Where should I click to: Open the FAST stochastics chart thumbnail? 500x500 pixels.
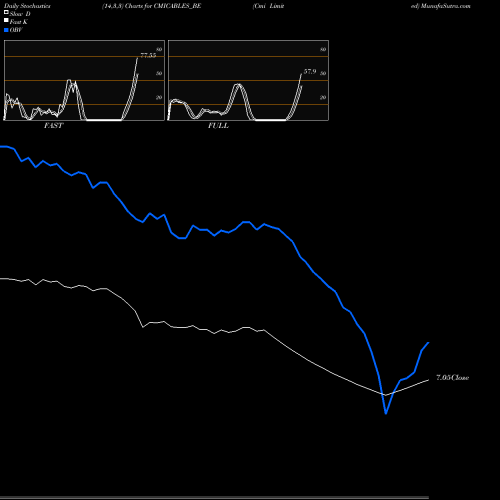coord(84,80)
